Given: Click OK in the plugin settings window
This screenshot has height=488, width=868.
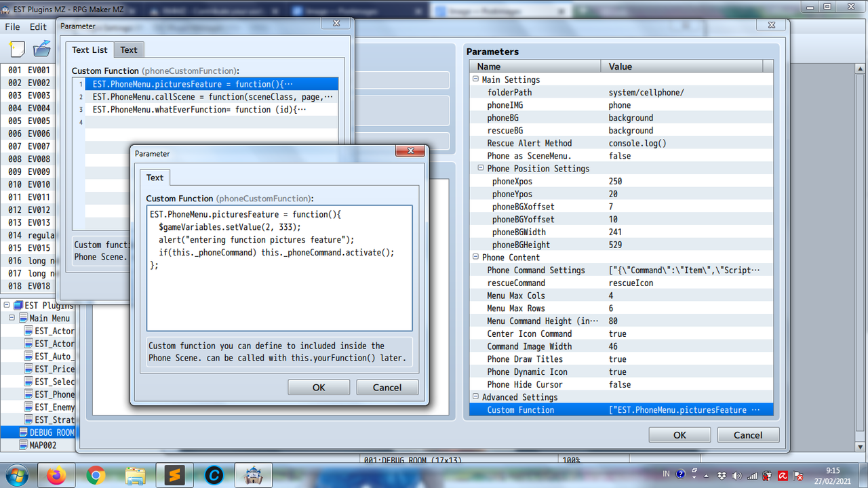Looking at the screenshot, I should pos(679,435).
